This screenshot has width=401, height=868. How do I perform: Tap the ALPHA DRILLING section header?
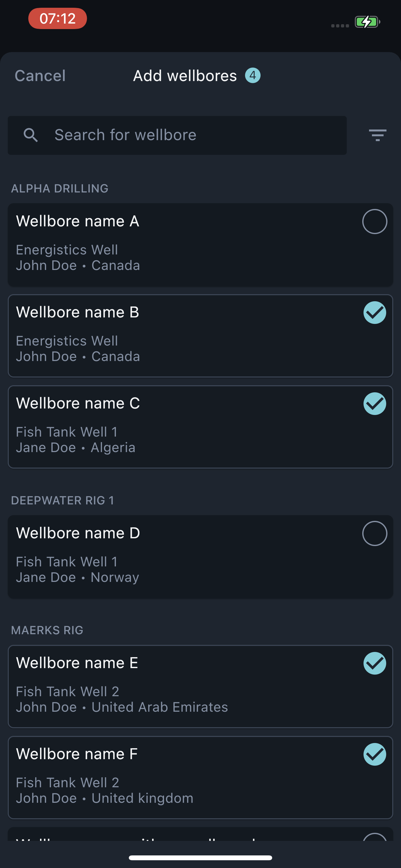pyautogui.click(x=60, y=189)
